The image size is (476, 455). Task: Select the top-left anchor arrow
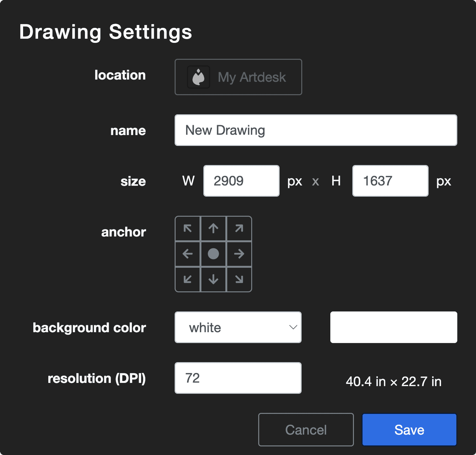pos(188,228)
